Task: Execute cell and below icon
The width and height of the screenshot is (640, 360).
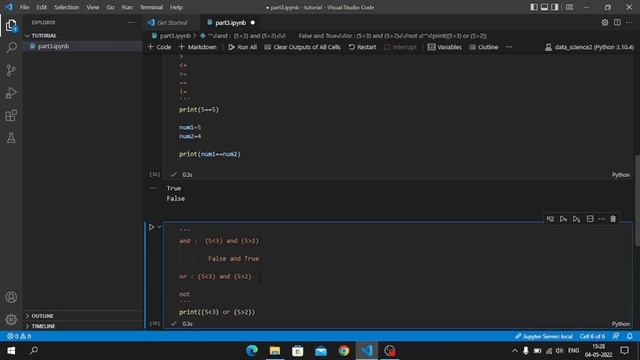Action: [576, 219]
